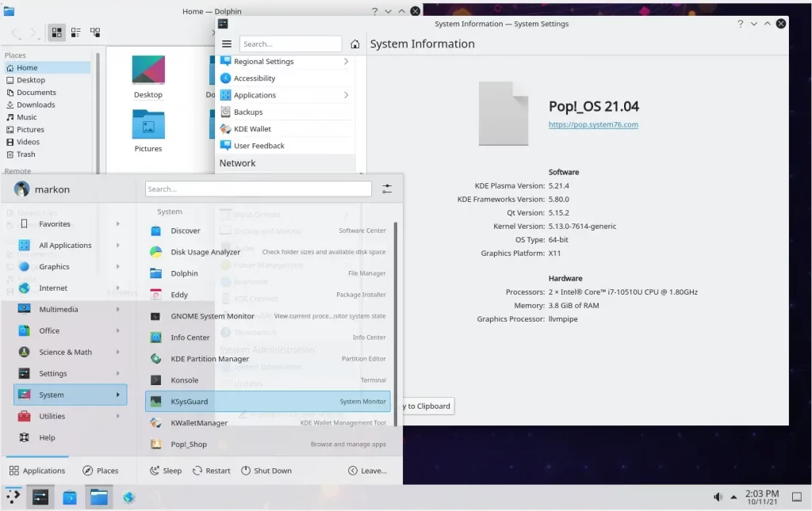
Task: Select the Settings launcher category
Action: click(x=71, y=373)
